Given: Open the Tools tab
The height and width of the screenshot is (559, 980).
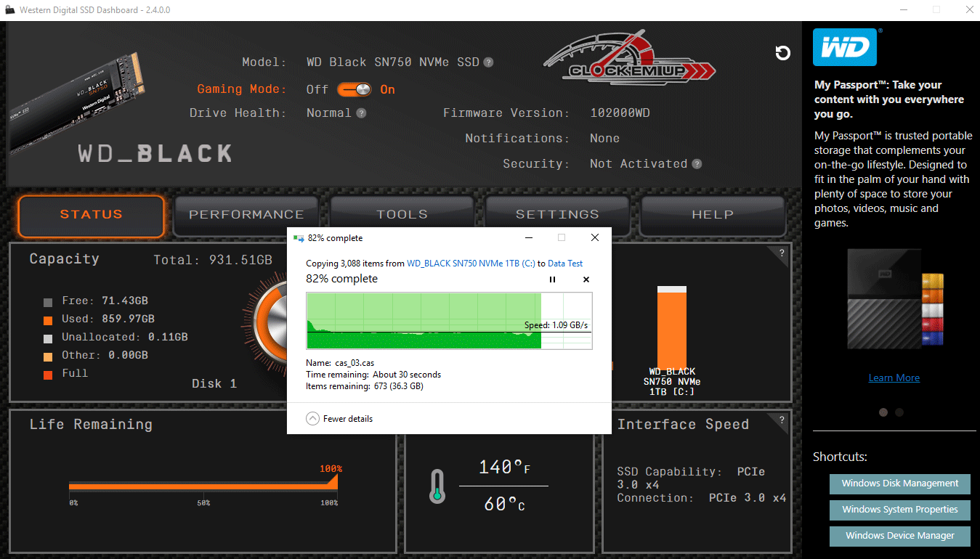Looking at the screenshot, I should 402,215.
